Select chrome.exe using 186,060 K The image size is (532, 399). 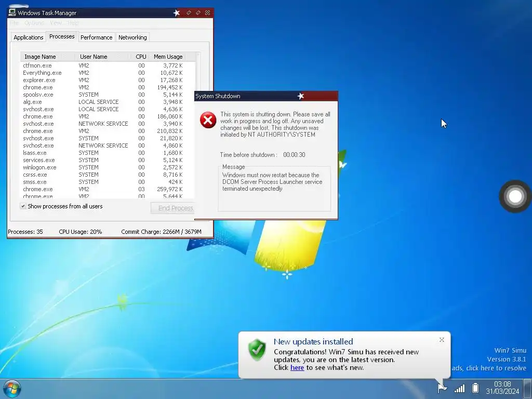(x=108, y=116)
